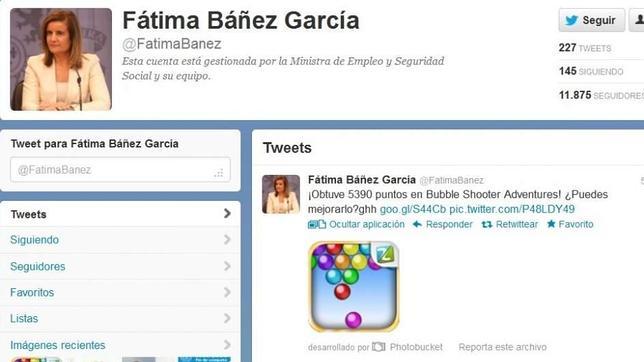
Task: Open the pic.twitter.com/P48LDY49 link
Action: click(x=512, y=209)
